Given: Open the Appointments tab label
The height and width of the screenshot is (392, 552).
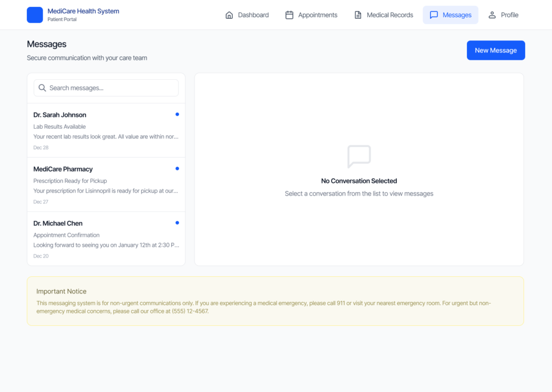Looking at the screenshot, I should click(x=318, y=15).
